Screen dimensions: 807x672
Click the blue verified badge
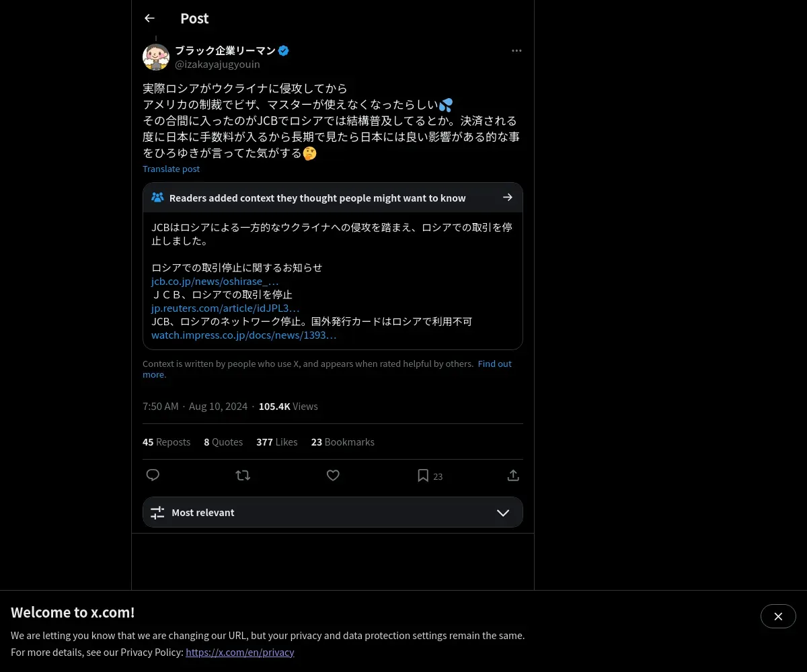pos(283,50)
